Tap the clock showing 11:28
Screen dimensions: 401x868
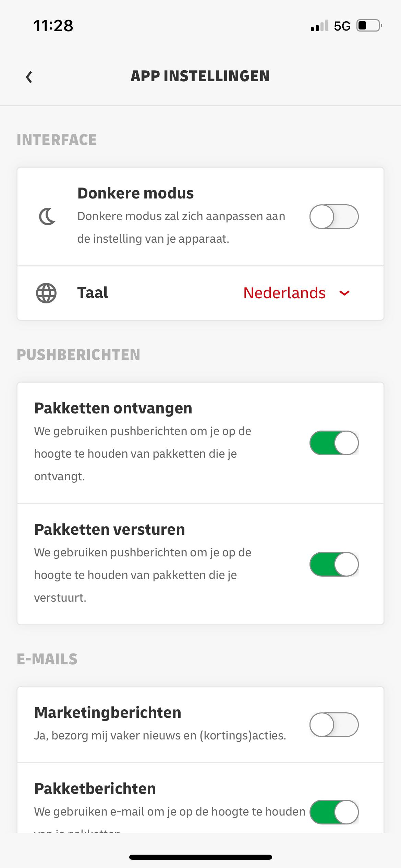point(53,26)
